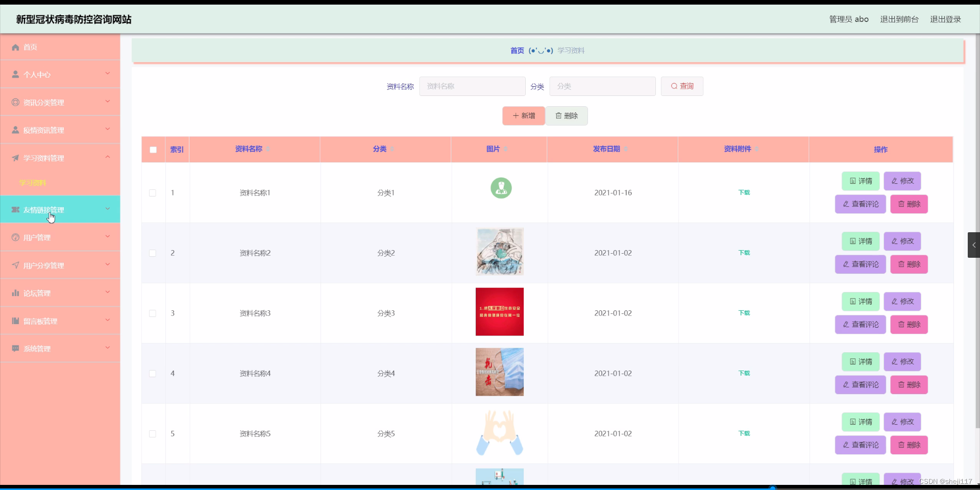The image size is (980, 490).
Task: Click the 资讯分类管理 sidebar icon
Action: click(x=15, y=102)
